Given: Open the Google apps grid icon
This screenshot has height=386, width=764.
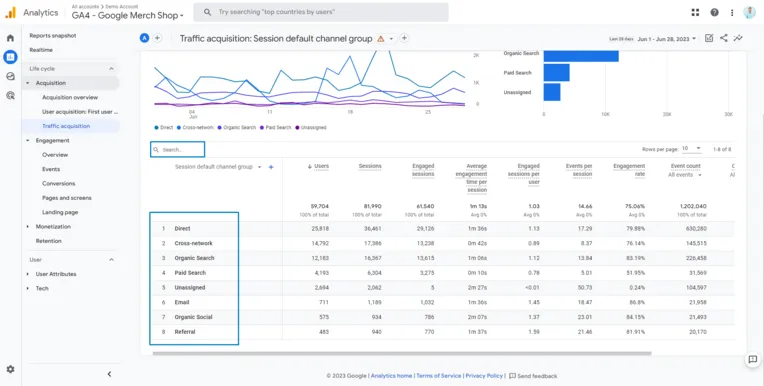Looking at the screenshot, I should (x=695, y=13).
